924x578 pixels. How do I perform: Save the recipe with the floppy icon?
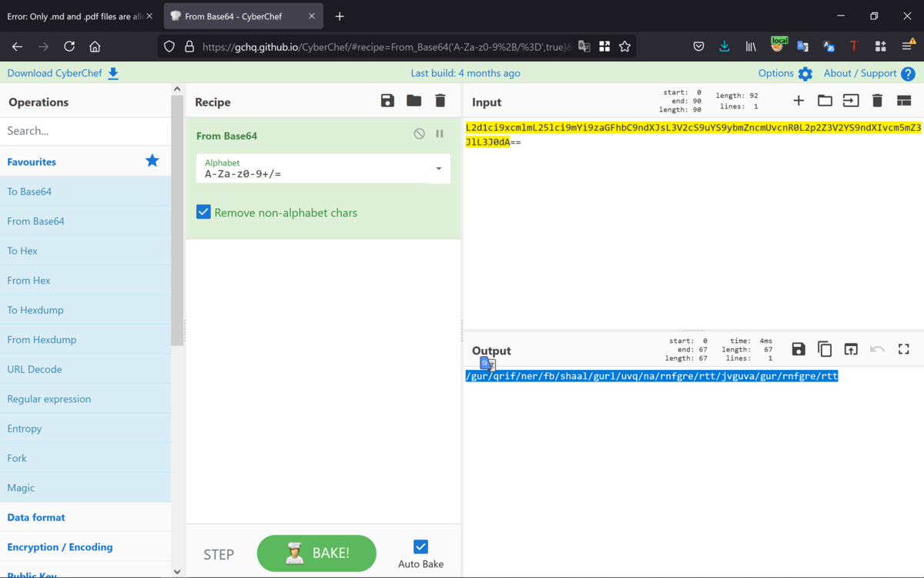click(387, 101)
